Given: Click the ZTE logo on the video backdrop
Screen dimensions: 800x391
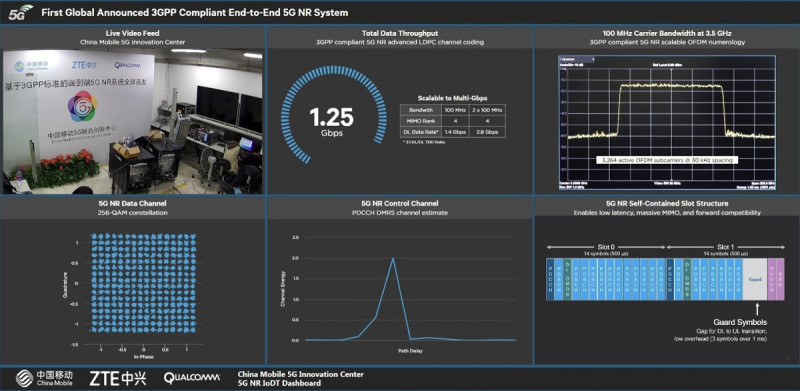Looking at the screenshot, I should pos(83,65).
